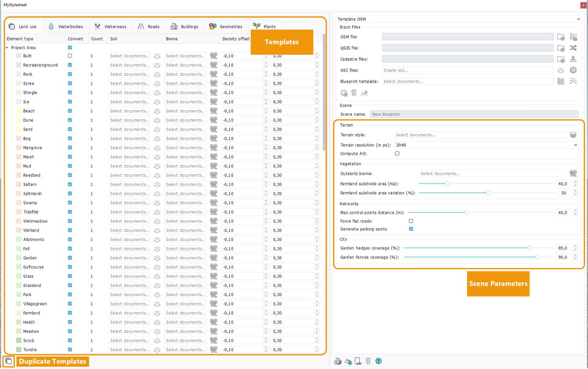Disable the Generate parking spots checkbox
This screenshot has height=369, width=588.
tap(411, 229)
